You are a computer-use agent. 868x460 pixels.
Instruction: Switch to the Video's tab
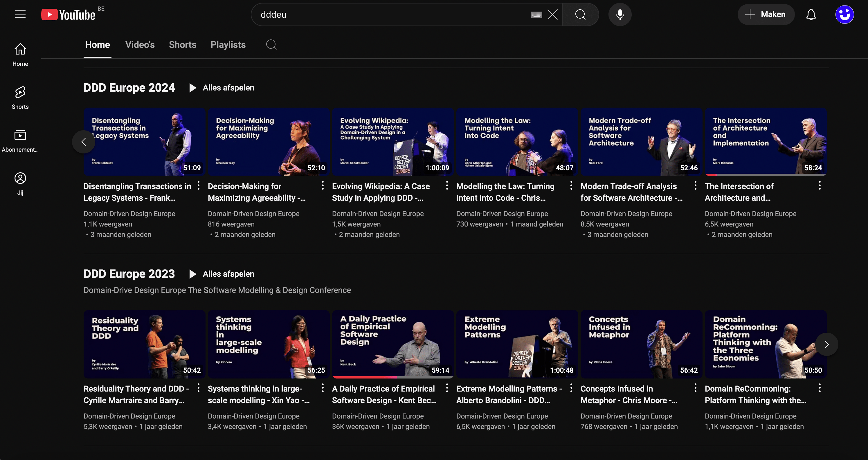coord(140,44)
